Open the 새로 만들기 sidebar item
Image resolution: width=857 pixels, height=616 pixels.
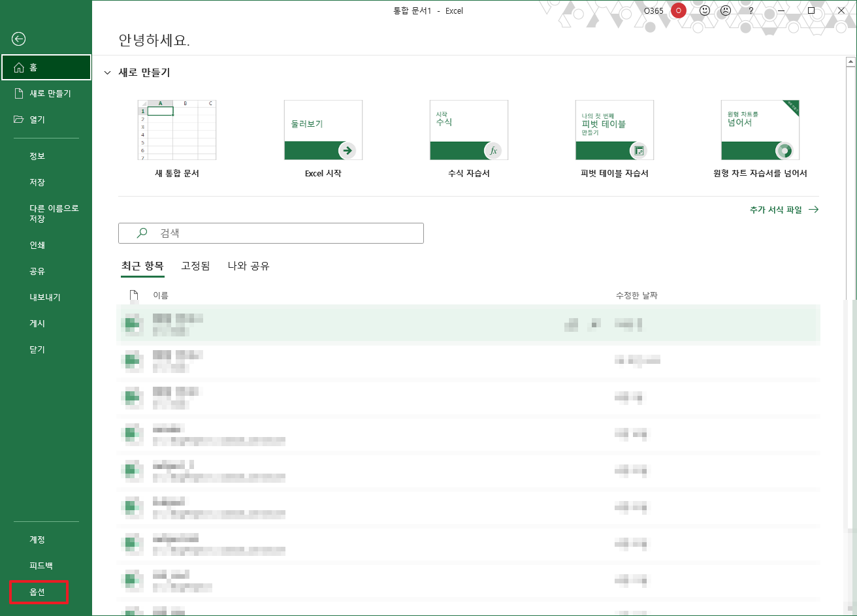click(x=46, y=93)
